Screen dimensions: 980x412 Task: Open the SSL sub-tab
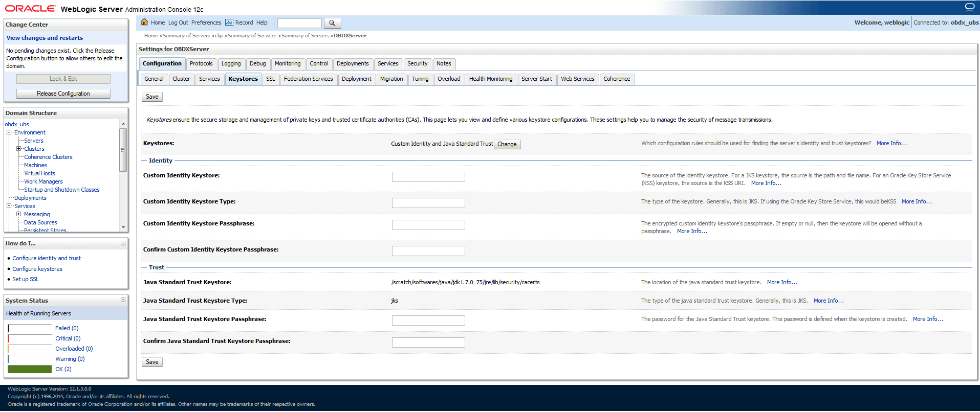point(271,79)
